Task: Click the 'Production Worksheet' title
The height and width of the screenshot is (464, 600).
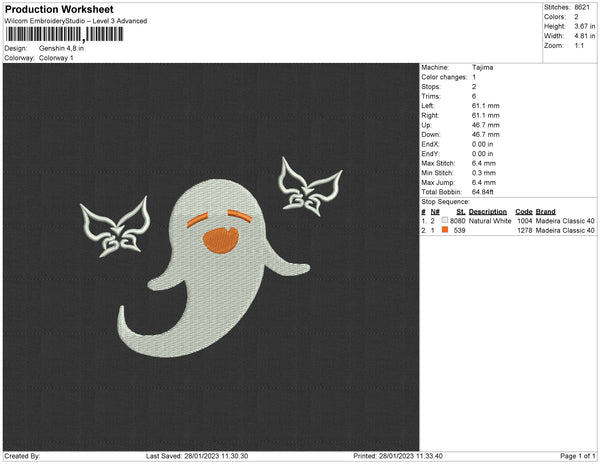Action: (x=59, y=9)
